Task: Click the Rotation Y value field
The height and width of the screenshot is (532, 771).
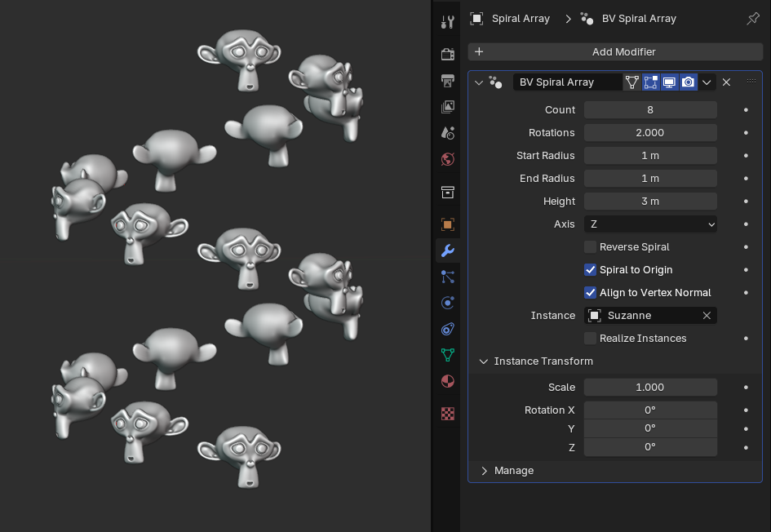Action: [x=650, y=428]
